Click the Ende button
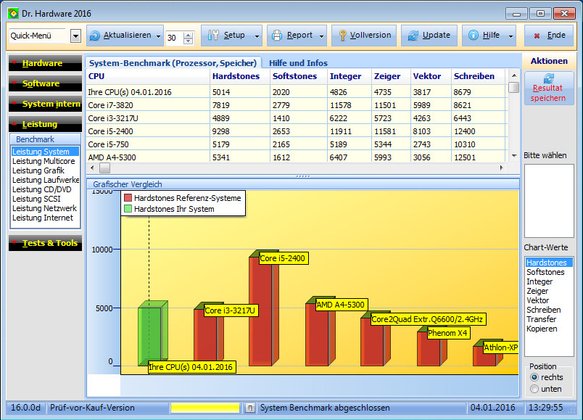 tap(549, 36)
